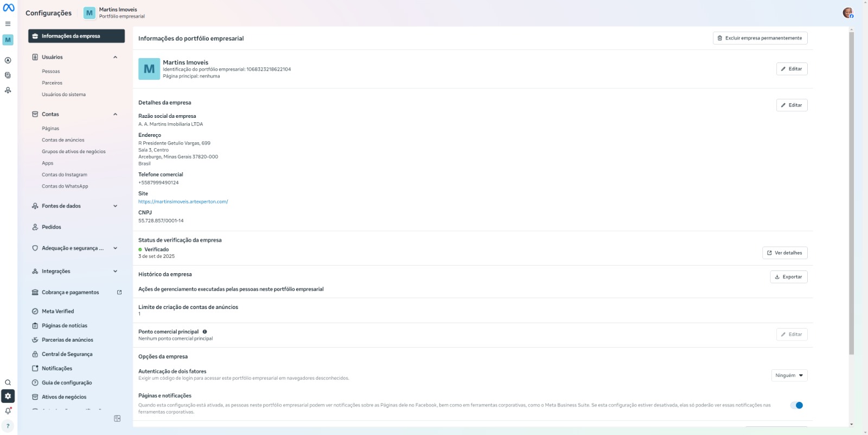Viewport: 868px width, 435px height.
Task: Open Páginas under Contas
Action: pyautogui.click(x=50, y=129)
